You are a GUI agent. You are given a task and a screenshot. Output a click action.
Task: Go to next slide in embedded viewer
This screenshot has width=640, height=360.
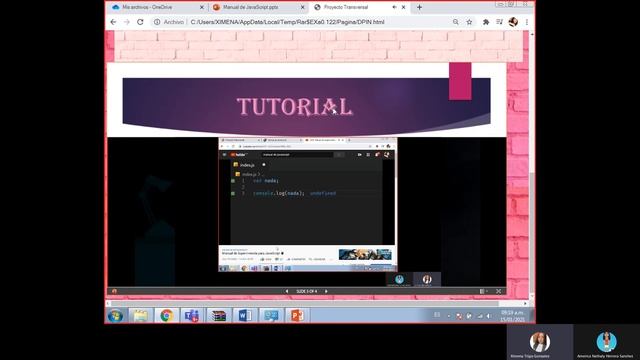click(x=326, y=291)
